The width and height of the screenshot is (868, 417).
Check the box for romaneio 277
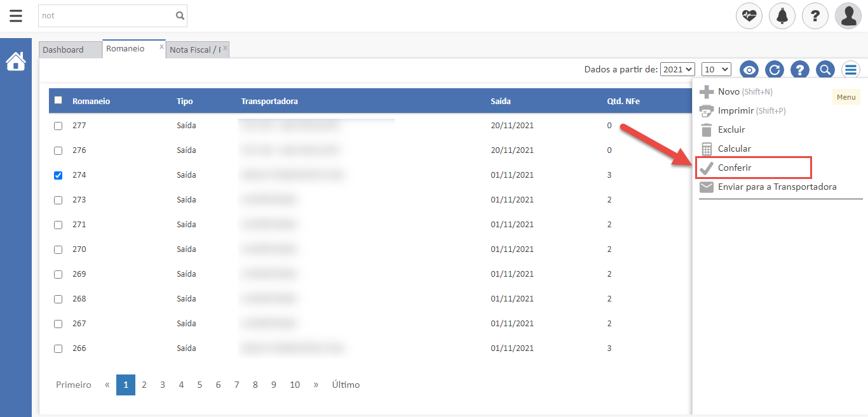58,126
